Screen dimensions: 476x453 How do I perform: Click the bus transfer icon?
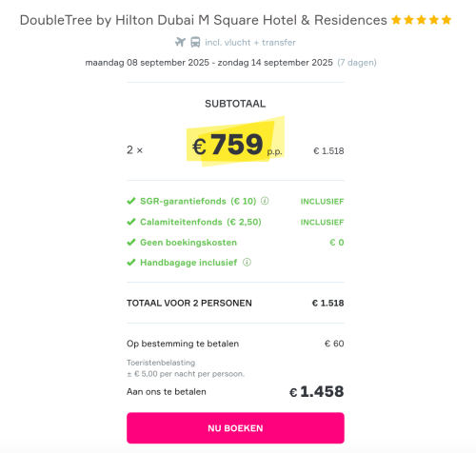pyautogui.click(x=195, y=42)
